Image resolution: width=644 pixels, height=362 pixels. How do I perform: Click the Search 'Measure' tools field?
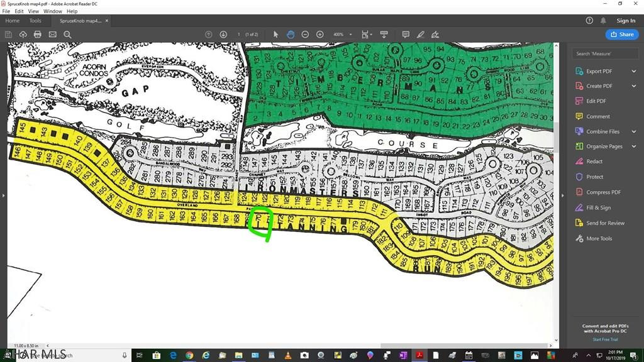[x=605, y=53]
